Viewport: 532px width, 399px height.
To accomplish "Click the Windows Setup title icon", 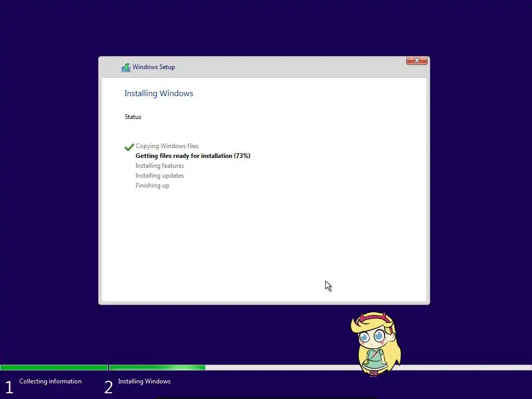I will pyautogui.click(x=126, y=68).
